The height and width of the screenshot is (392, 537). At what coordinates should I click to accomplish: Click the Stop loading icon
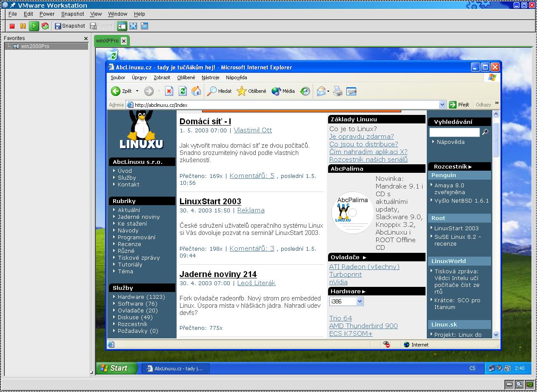click(169, 91)
